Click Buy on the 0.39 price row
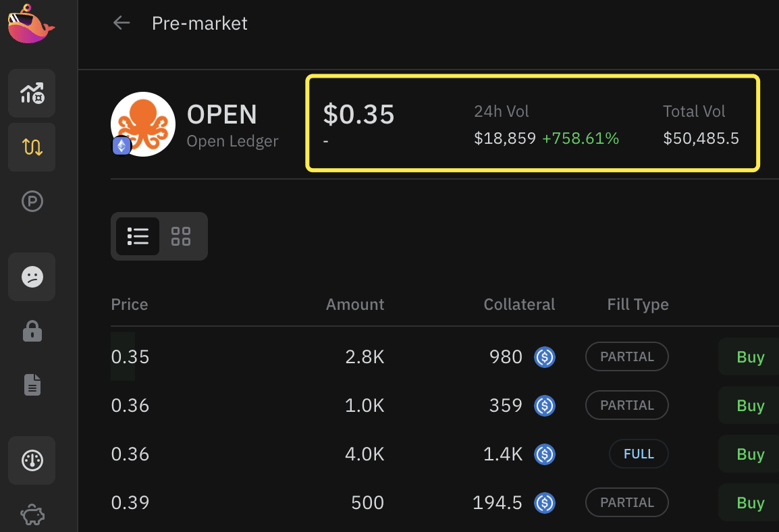Screen dimensions: 779x532 click(x=750, y=503)
